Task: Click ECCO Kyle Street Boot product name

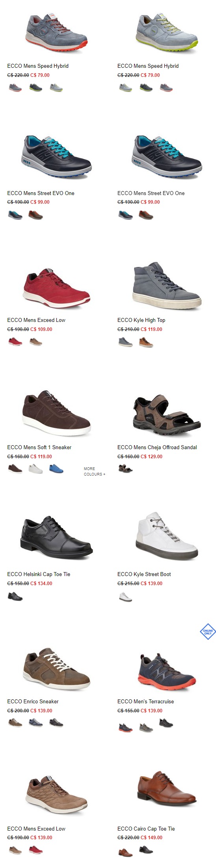Action: [144, 574]
